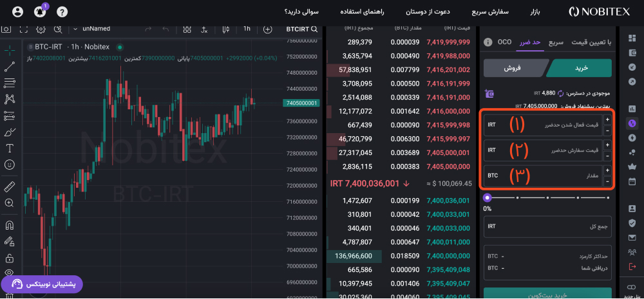644x299 pixels.
Task: Select the ruler measure tool
Action: click(10, 186)
